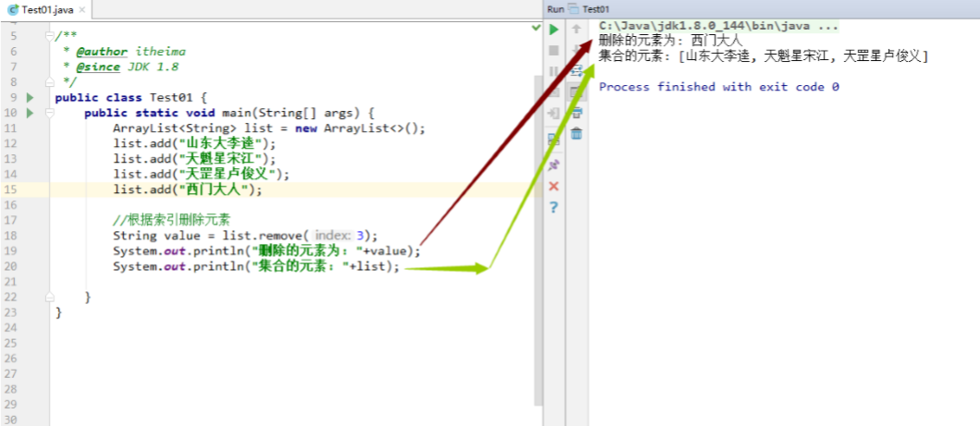980x426 pixels.
Task: Toggle the soft-wrap console icon
Action: click(x=576, y=71)
